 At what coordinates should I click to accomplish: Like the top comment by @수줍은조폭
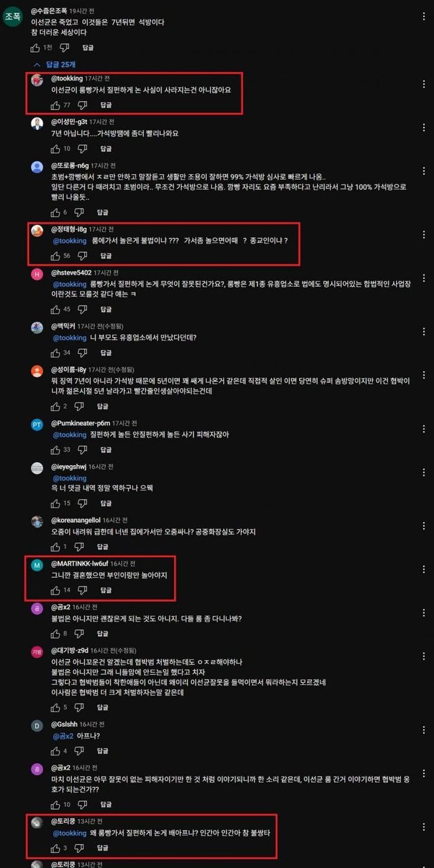click(x=35, y=47)
